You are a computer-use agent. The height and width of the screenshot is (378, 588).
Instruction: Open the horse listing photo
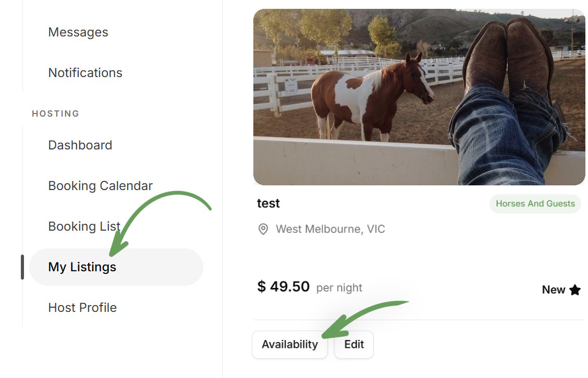pyautogui.click(x=419, y=97)
